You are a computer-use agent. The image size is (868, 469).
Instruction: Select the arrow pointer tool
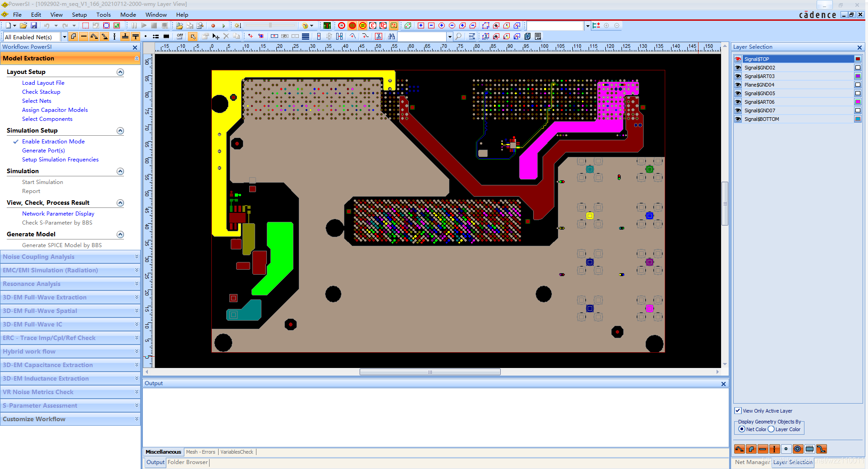[193, 37]
